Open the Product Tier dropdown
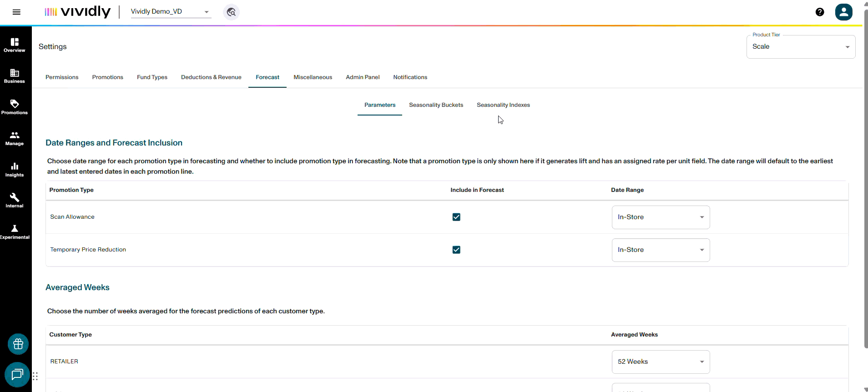 [x=801, y=47]
